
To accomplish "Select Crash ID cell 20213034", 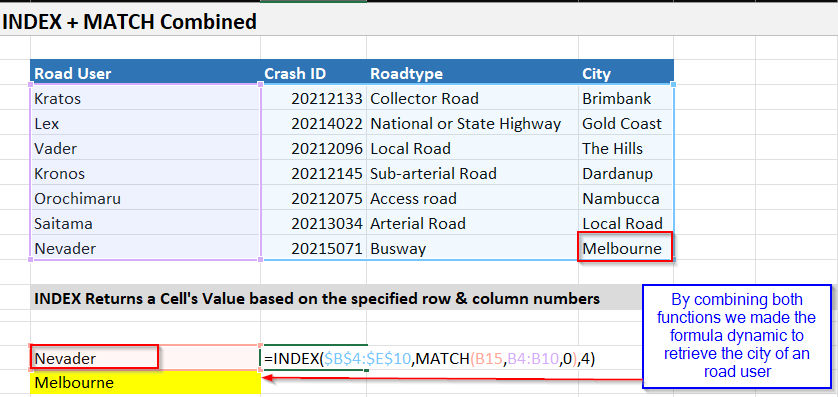I will coord(313,223).
